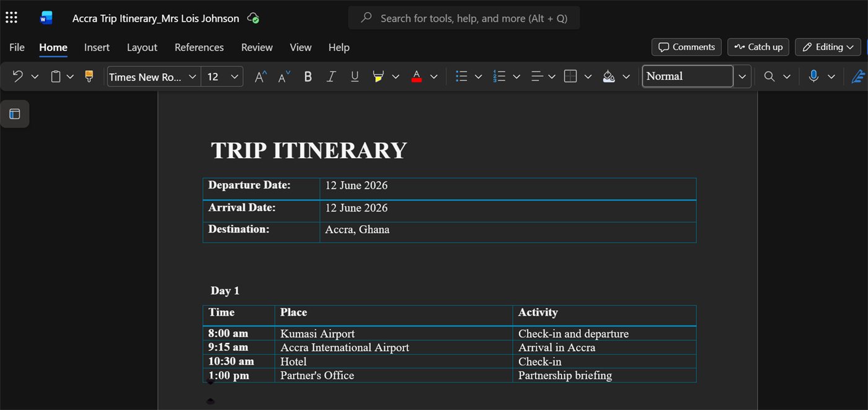Expand the Undo history dropdown arrow
This screenshot has height=410, width=868.
35,76
